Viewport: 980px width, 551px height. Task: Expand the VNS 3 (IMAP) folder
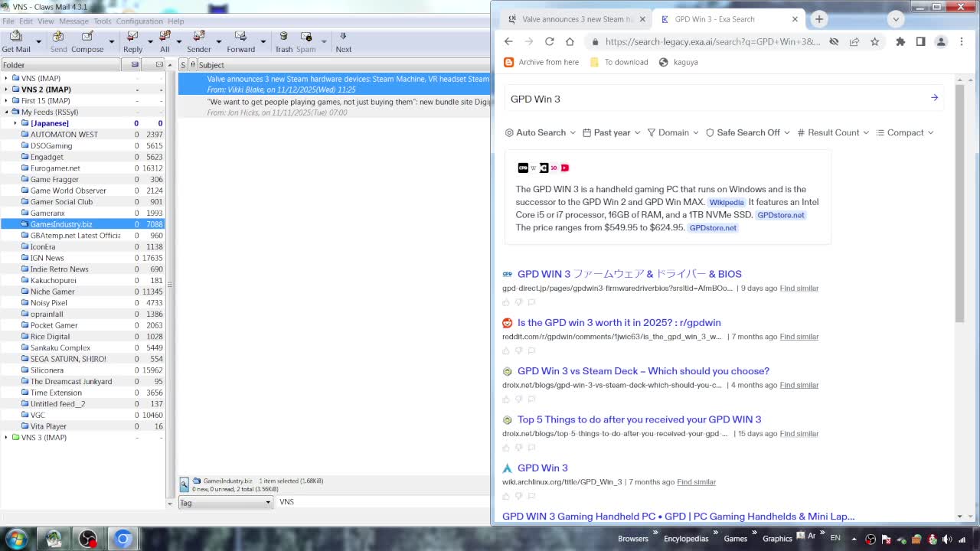click(6, 438)
